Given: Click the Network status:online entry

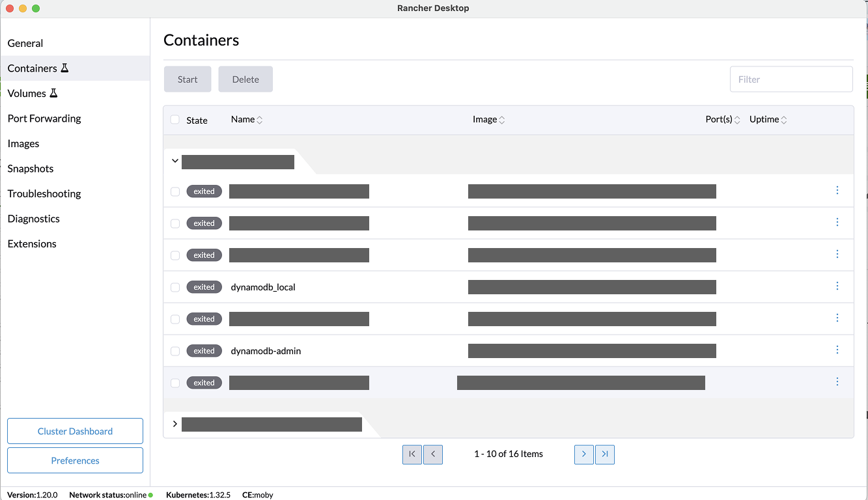Looking at the screenshot, I should tap(111, 495).
